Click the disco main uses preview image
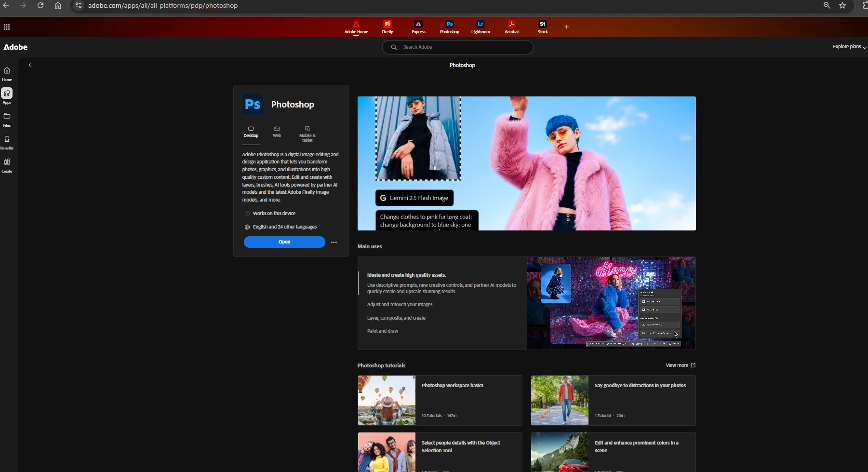The height and width of the screenshot is (472, 868). 611,303
